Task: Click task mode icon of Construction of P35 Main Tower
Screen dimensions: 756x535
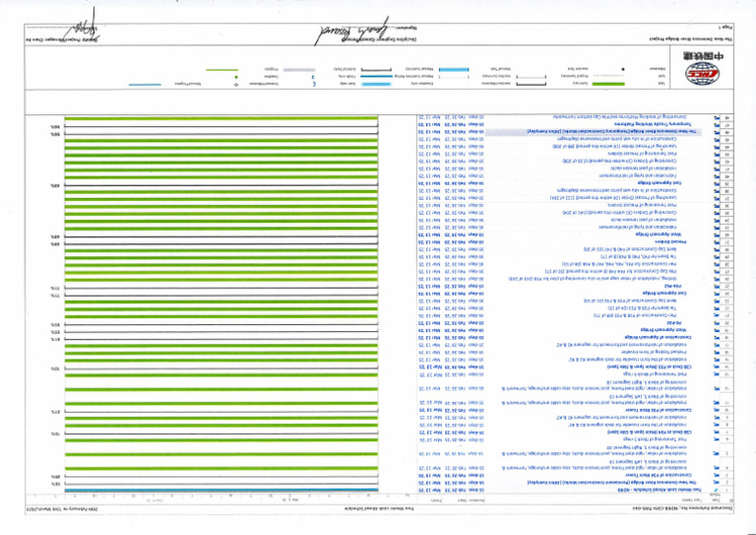Action: (x=716, y=410)
